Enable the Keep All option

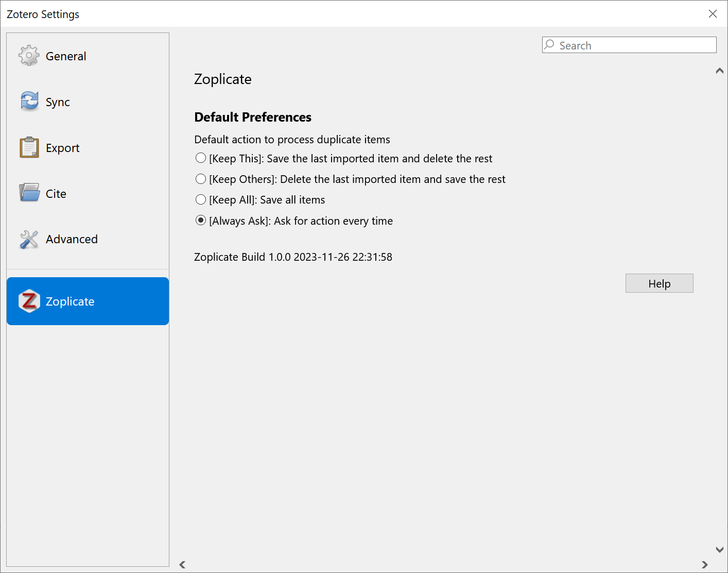201,199
